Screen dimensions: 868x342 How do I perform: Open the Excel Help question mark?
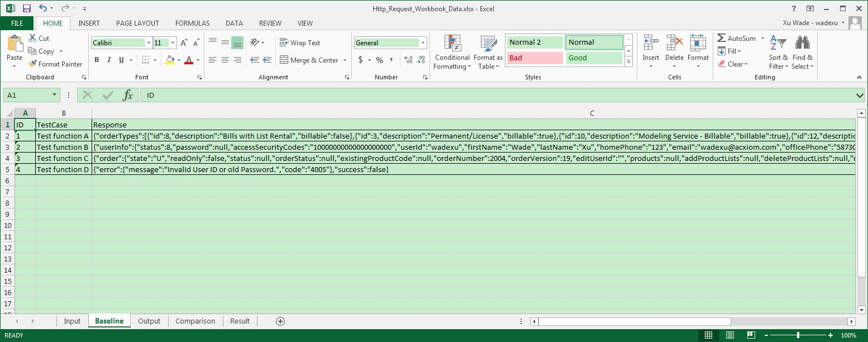pyautogui.click(x=794, y=8)
